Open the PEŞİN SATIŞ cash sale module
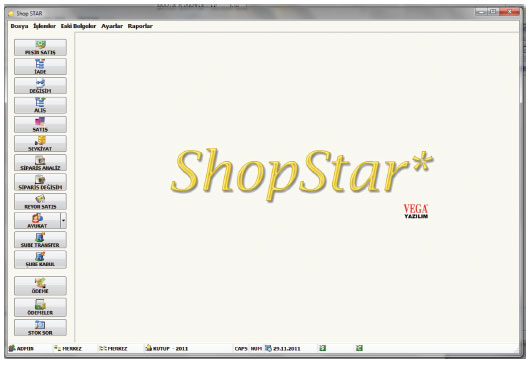 (40, 47)
